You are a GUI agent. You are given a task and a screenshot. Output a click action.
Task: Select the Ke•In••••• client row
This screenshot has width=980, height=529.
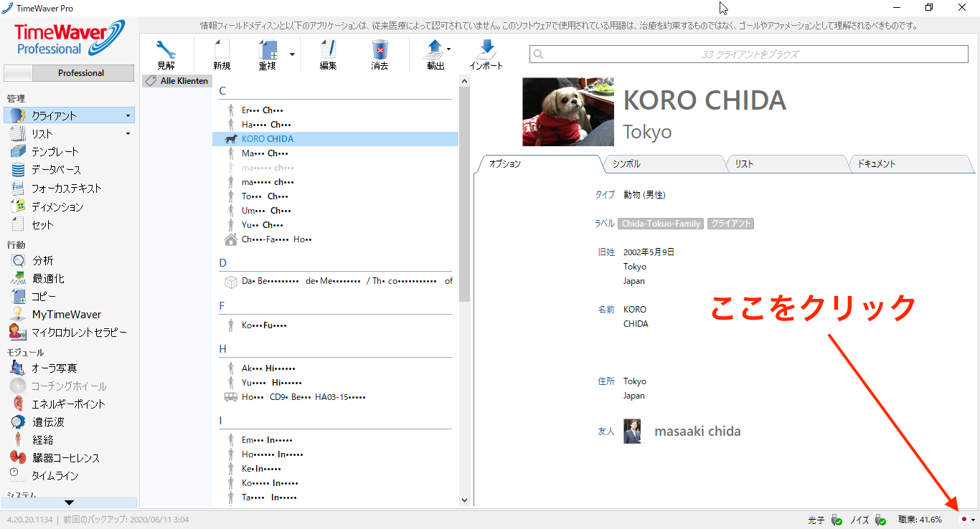pyautogui.click(x=335, y=469)
